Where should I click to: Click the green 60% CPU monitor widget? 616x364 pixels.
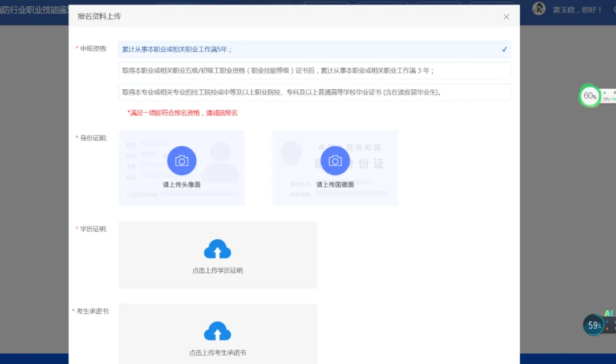pos(590,96)
